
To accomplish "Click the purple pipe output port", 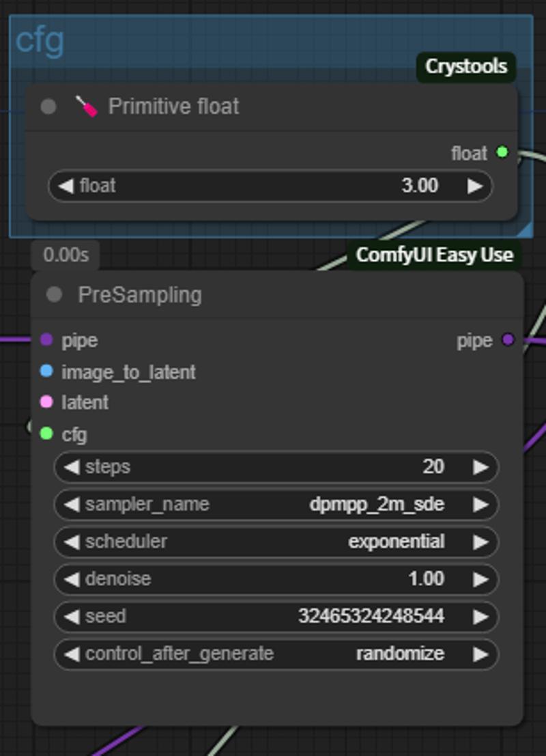I will (508, 339).
